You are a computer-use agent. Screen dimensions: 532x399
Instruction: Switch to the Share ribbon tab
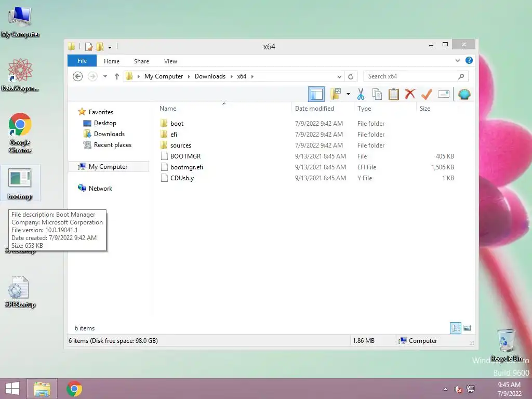(x=141, y=61)
